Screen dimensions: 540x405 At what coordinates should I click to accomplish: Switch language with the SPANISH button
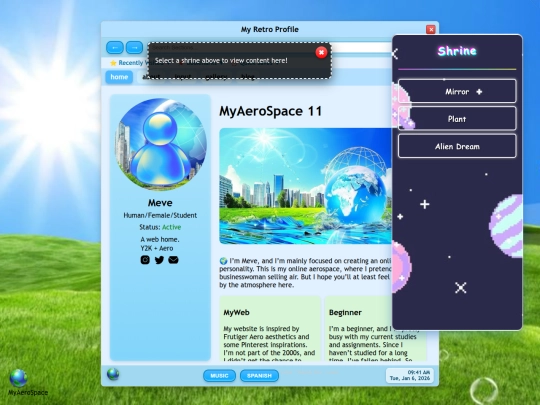259,375
